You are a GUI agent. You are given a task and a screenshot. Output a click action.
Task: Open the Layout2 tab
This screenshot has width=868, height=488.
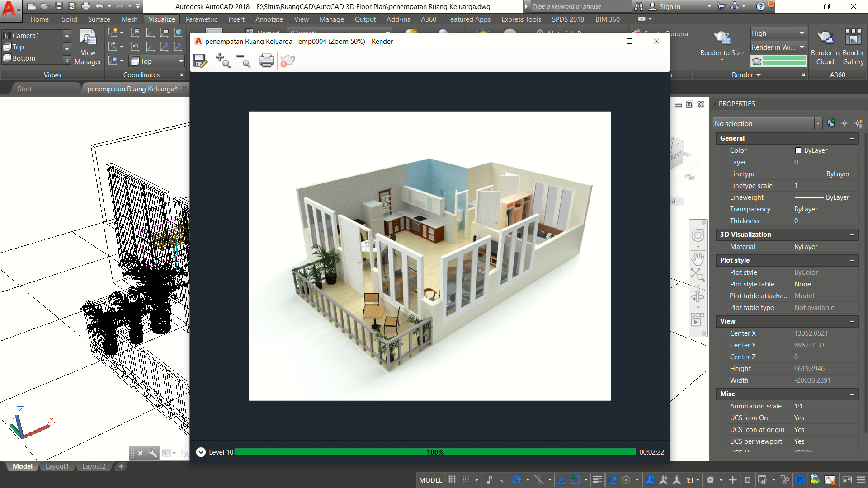click(94, 466)
